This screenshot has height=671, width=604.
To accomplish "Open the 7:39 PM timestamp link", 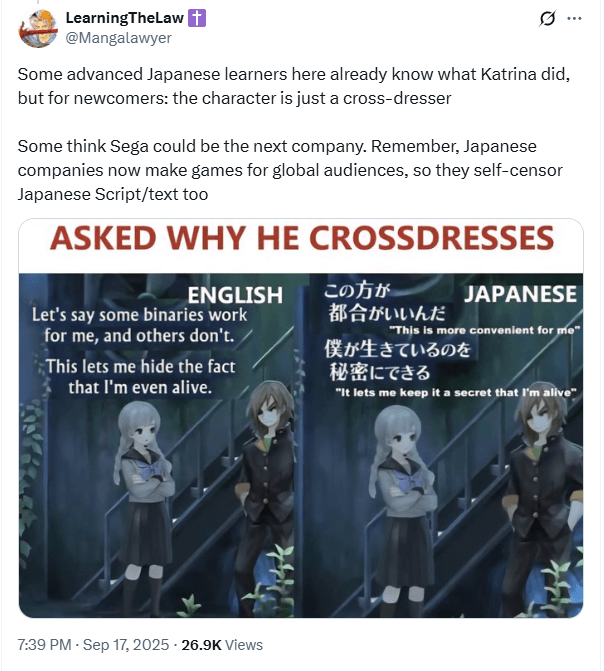I will [x=44, y=644].
